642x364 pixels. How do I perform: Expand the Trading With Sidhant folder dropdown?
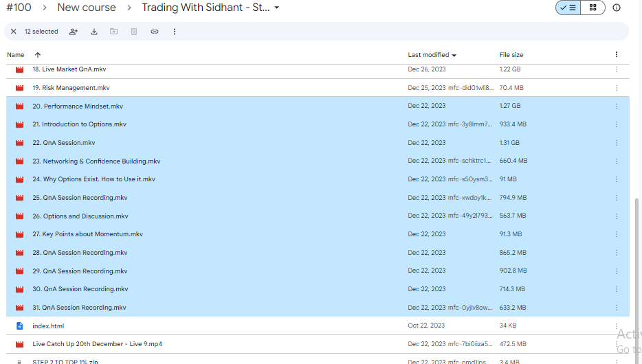(276, 8)
